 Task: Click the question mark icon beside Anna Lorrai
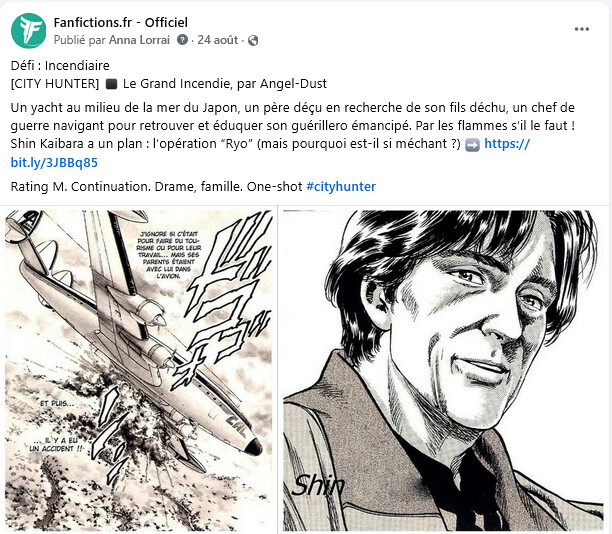click(182, 41)
